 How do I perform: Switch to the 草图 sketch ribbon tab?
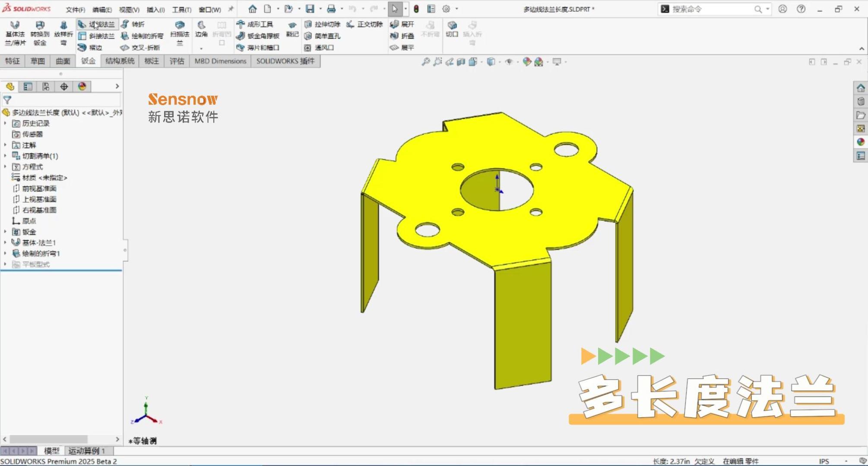[38, 61]
